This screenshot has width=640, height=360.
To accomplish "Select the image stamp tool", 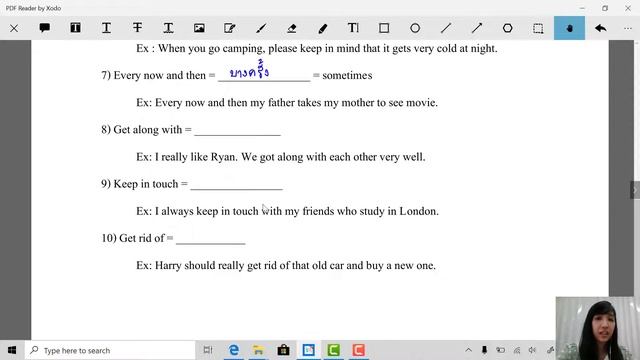I will [199, 28].
